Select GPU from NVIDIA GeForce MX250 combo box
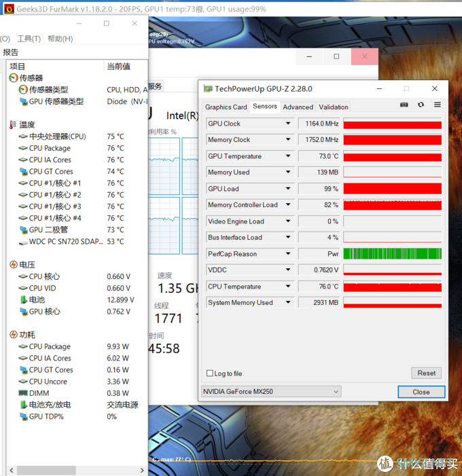Screen dimensions: 462x476 271,392
